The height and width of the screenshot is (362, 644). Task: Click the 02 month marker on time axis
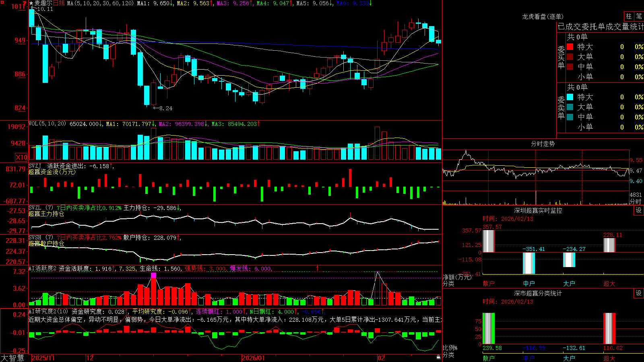[381, 358]
